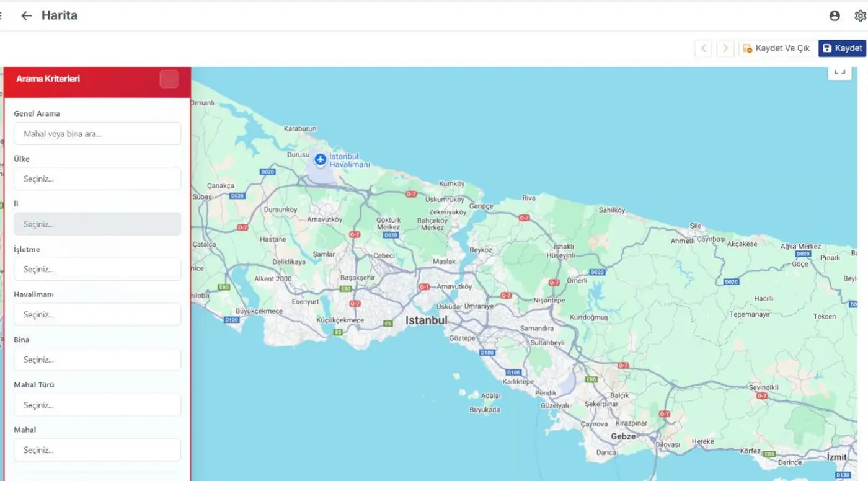Click the Büyükçekmece map label
Screen dimensions: 868x481
click(259, 311)
